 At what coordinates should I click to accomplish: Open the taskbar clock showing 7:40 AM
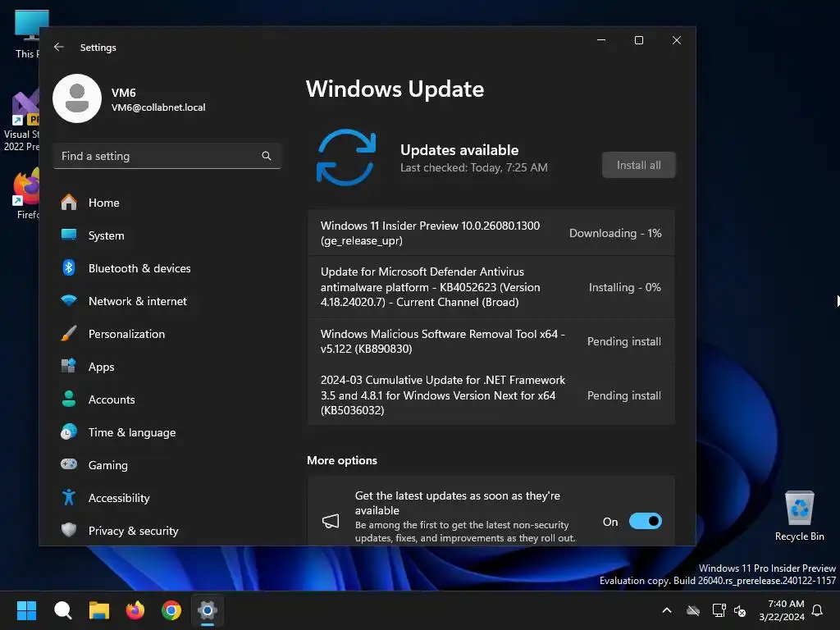782,610
